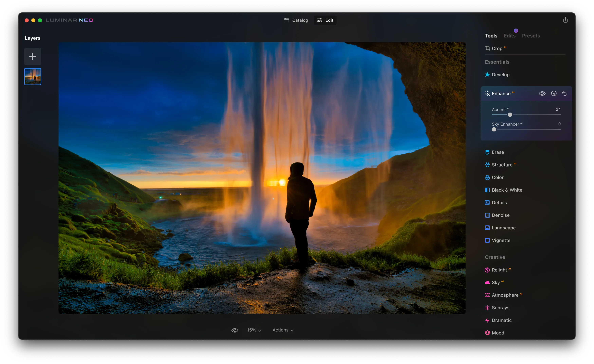
Task: Toggle Enhance AI effect visibility
Action: tap(542, 94)
